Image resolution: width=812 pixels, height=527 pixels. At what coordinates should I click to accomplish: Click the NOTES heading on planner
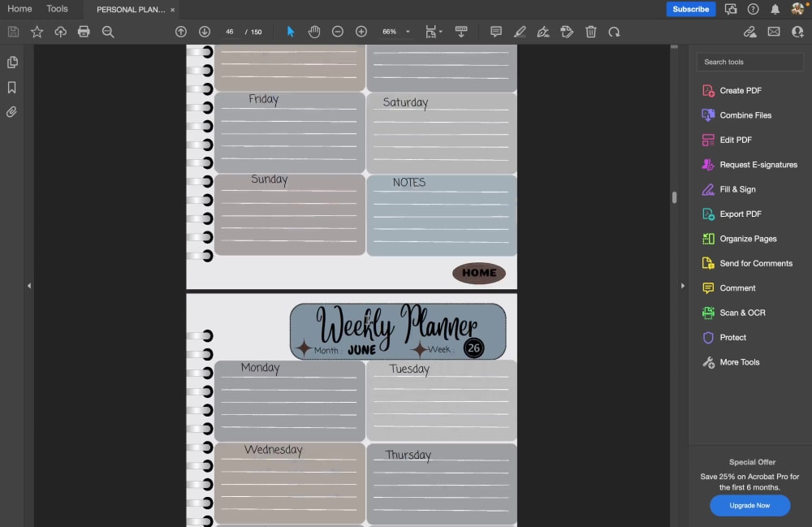tap(409, 182)
